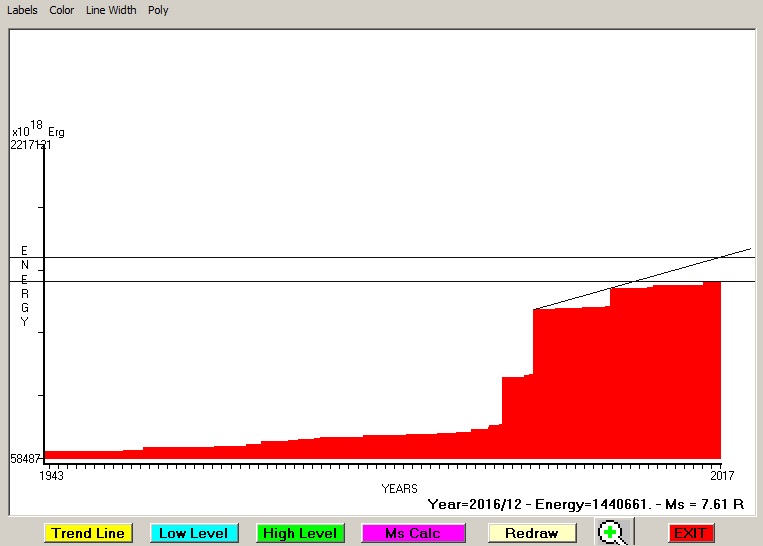Run the magenta Ms Calc button
The image size is (763, 546).
point(413,533)
